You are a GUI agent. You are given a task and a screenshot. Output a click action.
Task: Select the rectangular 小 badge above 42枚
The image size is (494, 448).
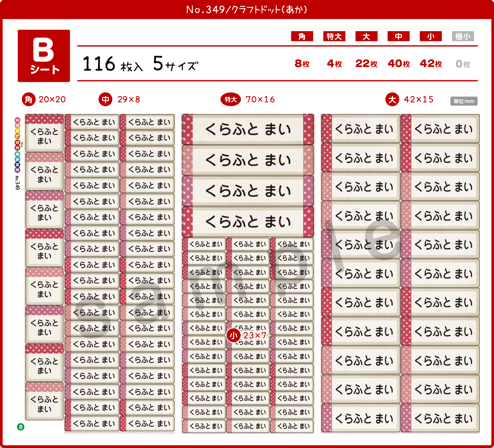[x=430, y=36]
